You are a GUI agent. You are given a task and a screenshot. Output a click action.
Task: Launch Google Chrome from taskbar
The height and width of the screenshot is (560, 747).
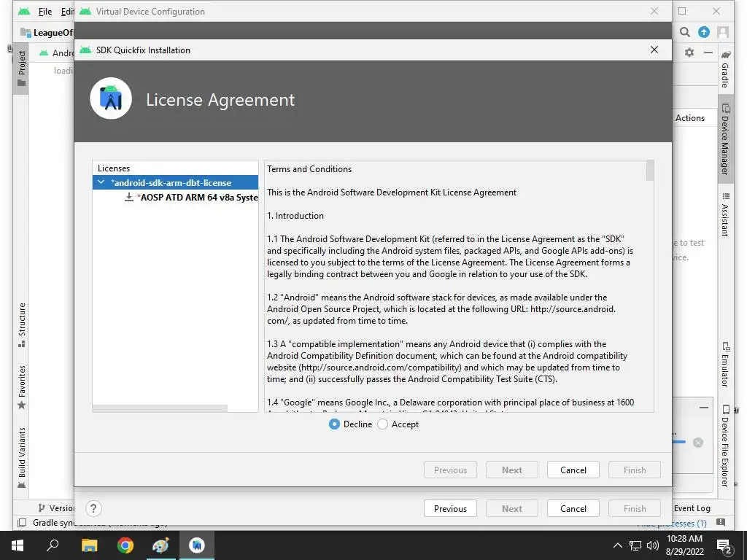click(x=125, y=545)
